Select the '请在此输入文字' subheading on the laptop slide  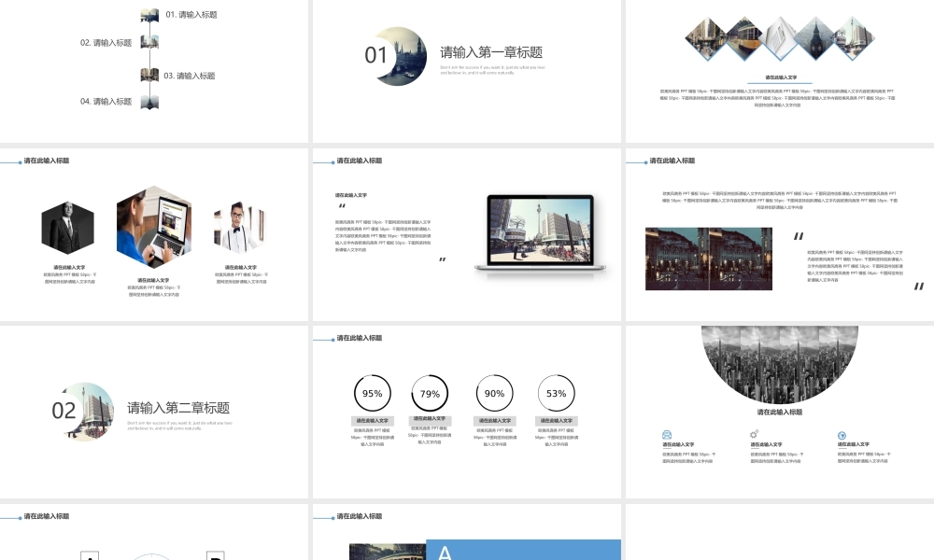pos(351,195)
